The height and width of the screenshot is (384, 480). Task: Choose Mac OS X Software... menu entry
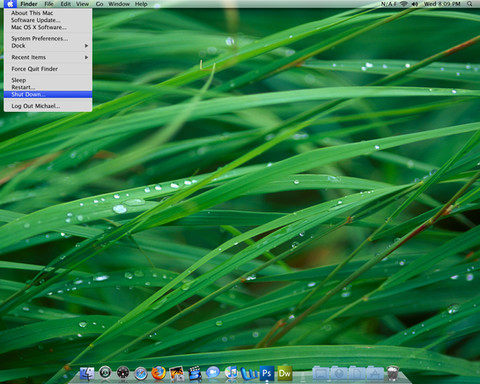tap(48, 27)
